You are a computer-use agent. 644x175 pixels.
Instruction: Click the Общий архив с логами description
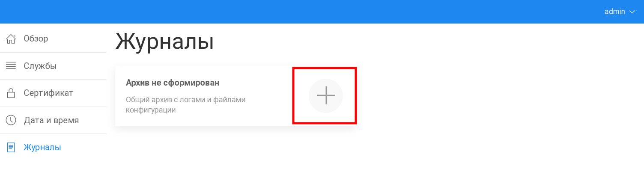(x=186, y=105)
